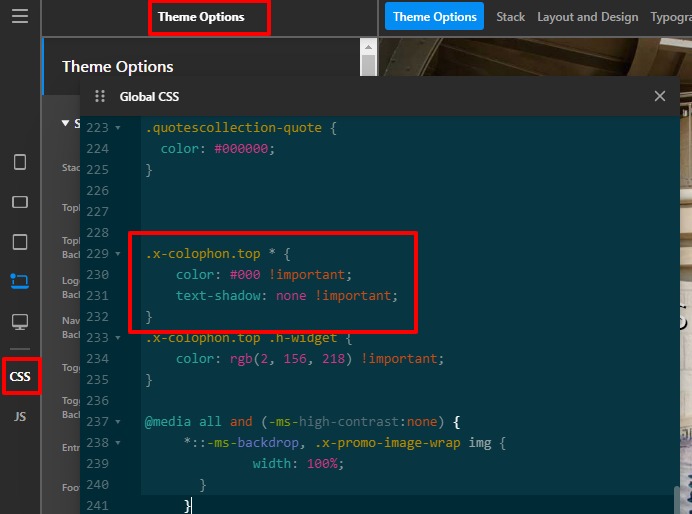
Task: Collapse code fold arrow at line 237
Action: pos(118,422)
